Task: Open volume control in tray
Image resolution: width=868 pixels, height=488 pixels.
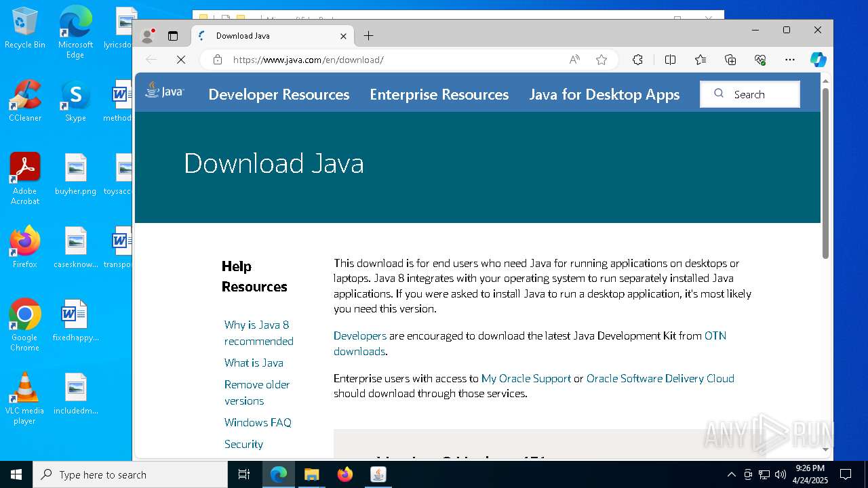Action: tap(781, 474)
